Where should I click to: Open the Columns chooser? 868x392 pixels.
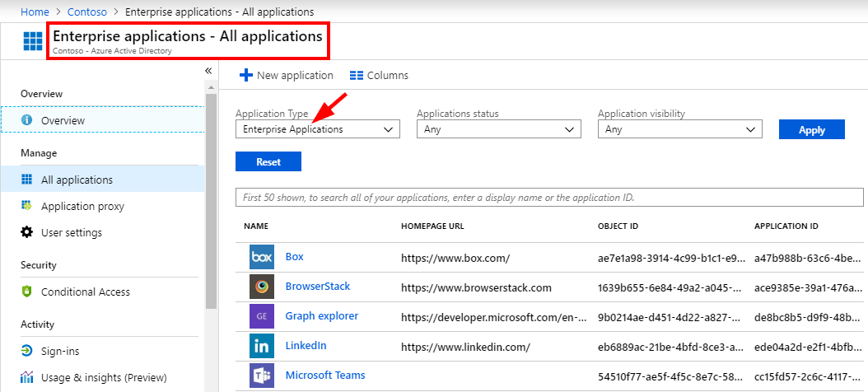click(x=379, y=75)
